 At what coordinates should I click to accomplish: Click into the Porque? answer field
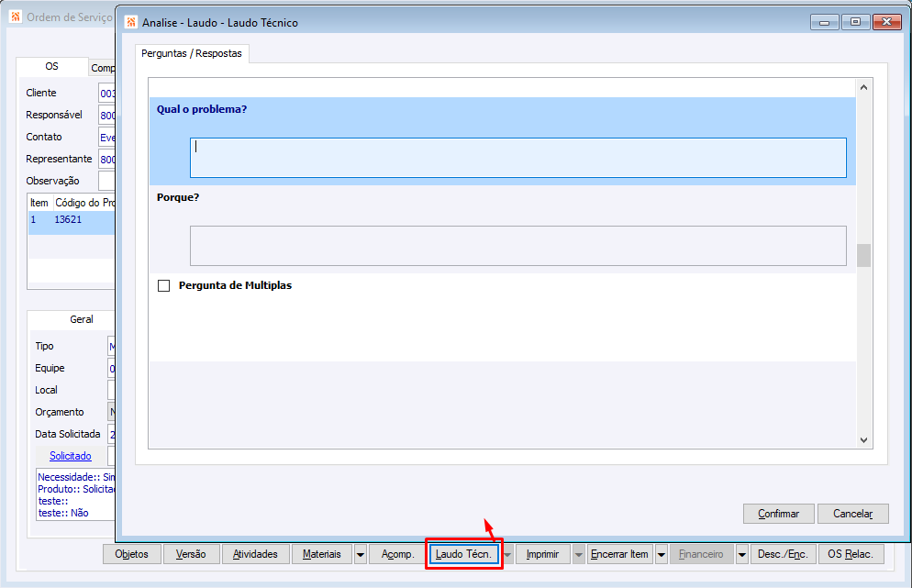click(518, 246)
